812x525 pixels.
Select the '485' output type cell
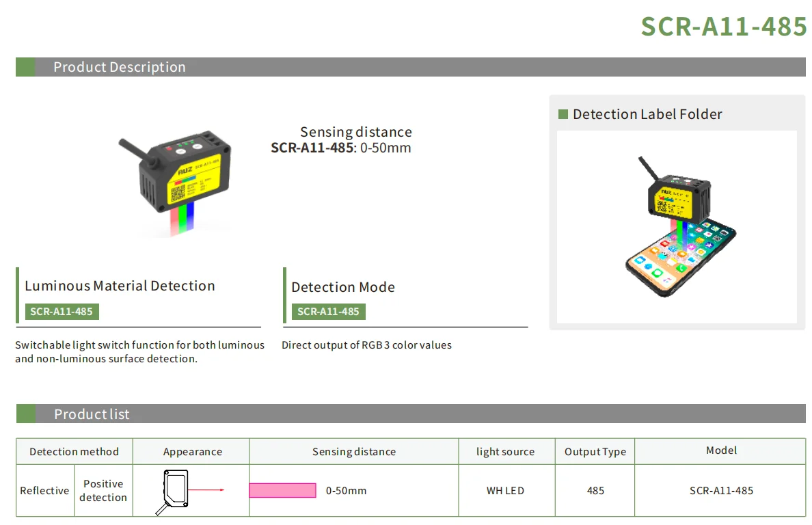click(595, 490)
